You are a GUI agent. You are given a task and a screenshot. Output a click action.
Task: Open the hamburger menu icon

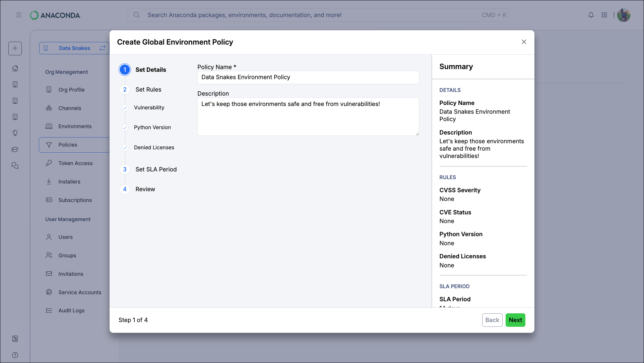(19, 15)
